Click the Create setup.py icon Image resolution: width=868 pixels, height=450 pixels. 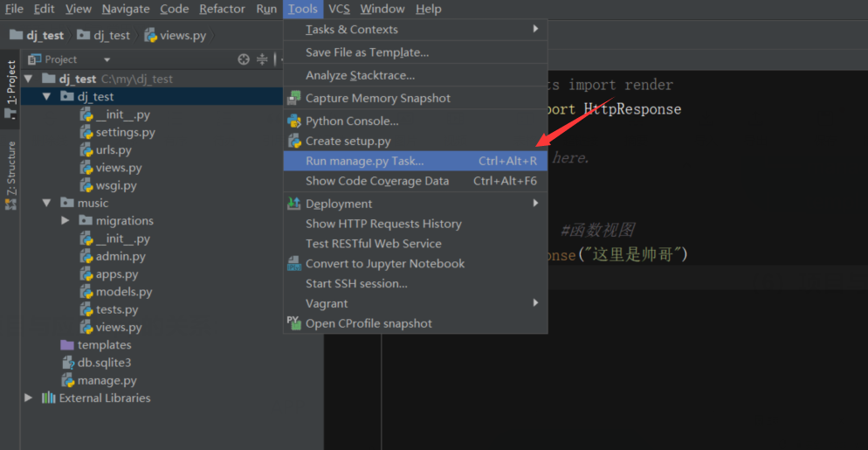(x=294, y=141)
